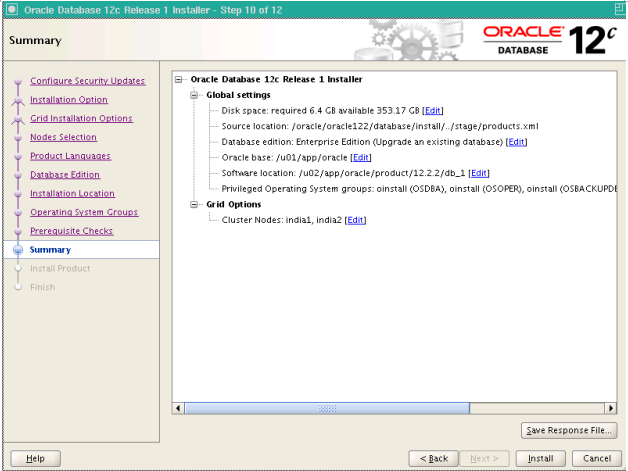This screenshot has width=628, height=471.
Task: Open the Grid Installation Options step
Action: (x=81, y=119)
